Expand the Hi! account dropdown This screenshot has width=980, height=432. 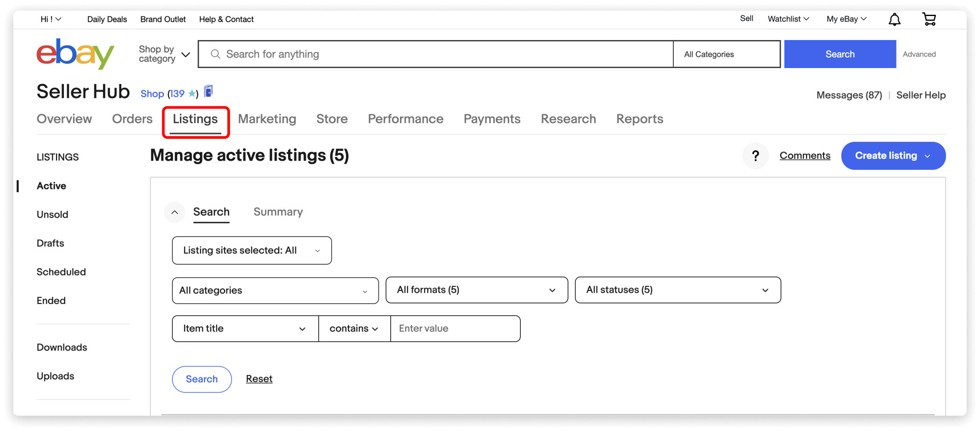[x=51, y=19]
